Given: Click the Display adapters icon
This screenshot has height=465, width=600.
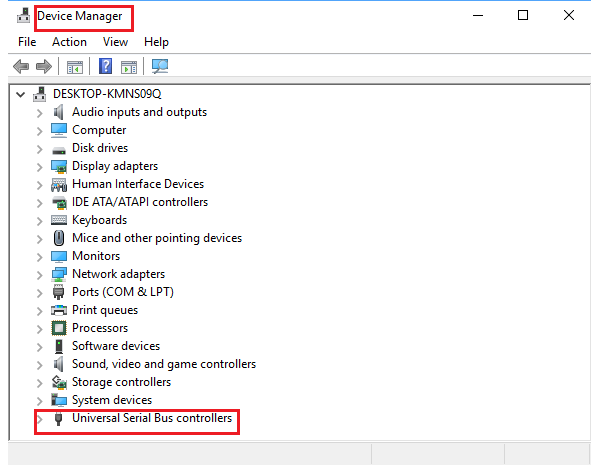Looking at the screenshot, I should coord(59,166).
